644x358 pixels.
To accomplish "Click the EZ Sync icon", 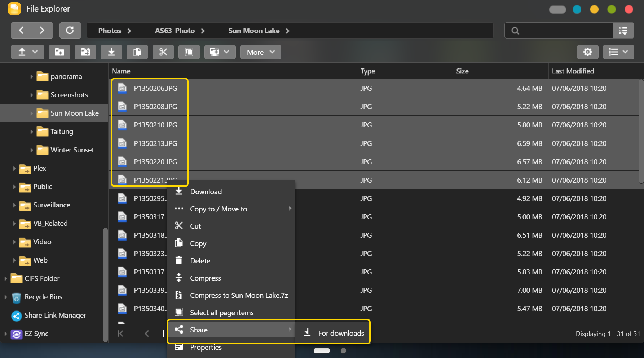I will 16,334.
